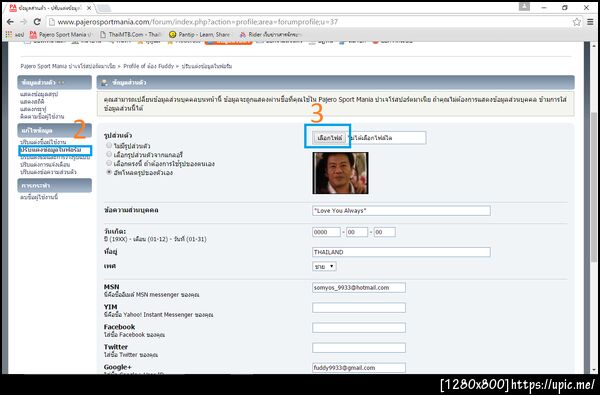The width and height of the screenshot is (600, 395).
Task: Open the Pajero Sport Mania bookmark
Action: (60, 34)
